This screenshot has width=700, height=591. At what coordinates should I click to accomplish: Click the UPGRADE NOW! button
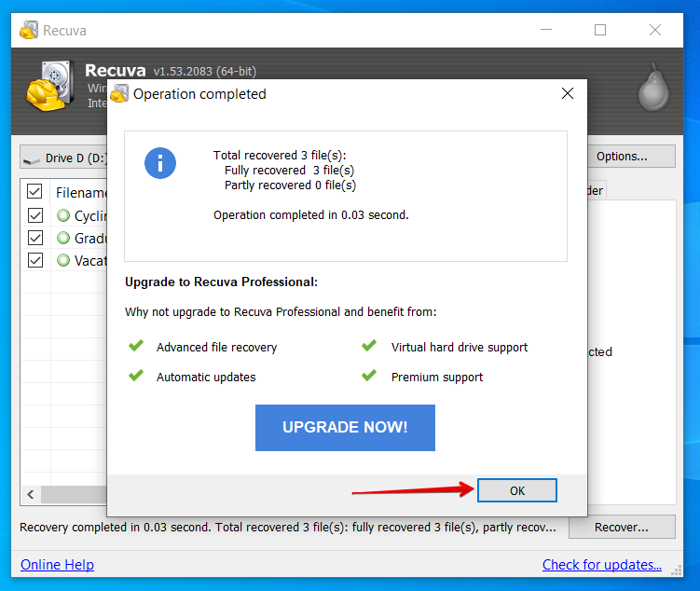click(345, 428)
